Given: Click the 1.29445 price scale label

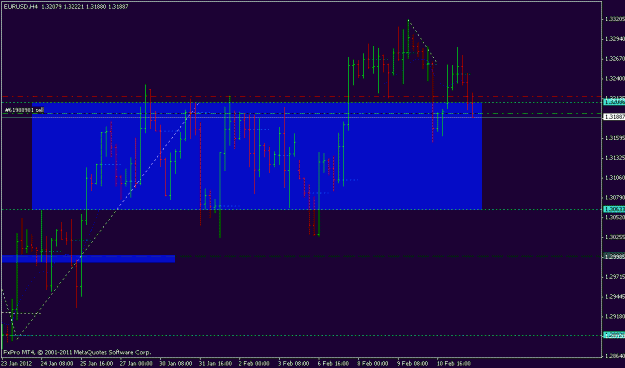Looking at the screenshot, I should click(615, 296).
